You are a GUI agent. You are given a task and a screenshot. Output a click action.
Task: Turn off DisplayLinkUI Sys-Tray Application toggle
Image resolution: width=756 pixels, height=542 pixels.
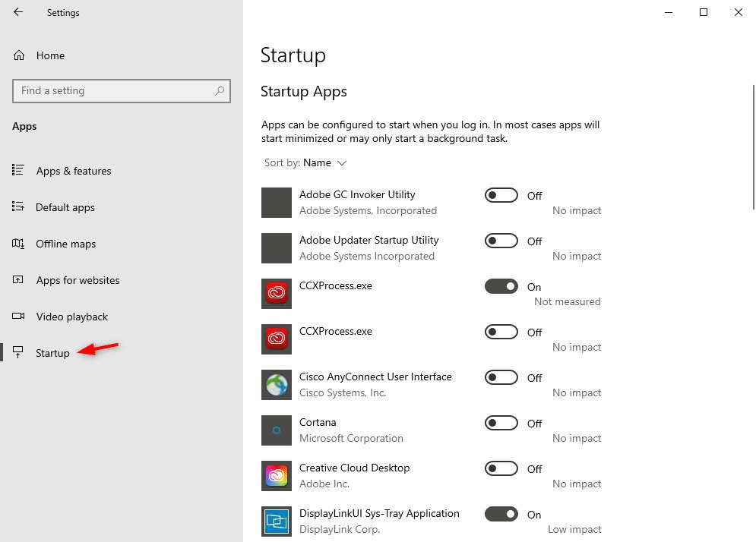501,514
